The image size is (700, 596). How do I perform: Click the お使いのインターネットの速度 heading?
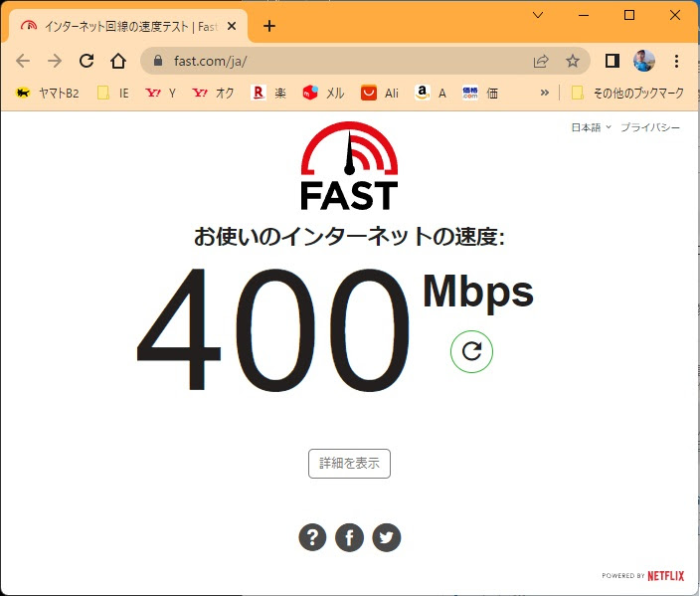[349, 237]
